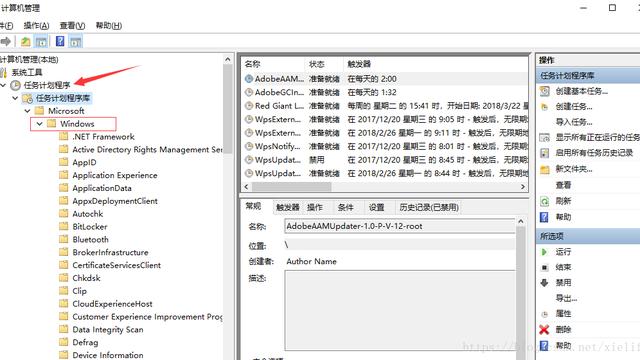Open the 查看(V) menu
Image resolution: width=640 pixels, height=360 pixels.
click(72, 26)
